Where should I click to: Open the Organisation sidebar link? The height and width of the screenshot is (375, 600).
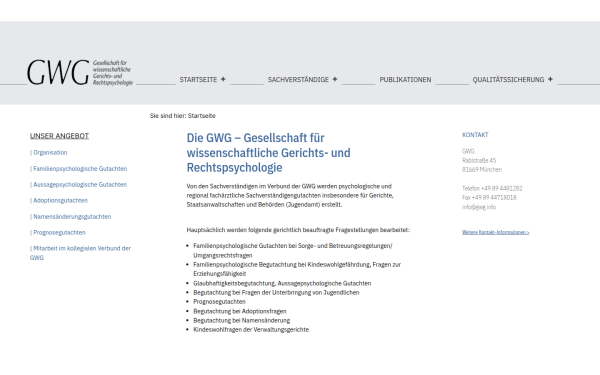pos(49,152)
